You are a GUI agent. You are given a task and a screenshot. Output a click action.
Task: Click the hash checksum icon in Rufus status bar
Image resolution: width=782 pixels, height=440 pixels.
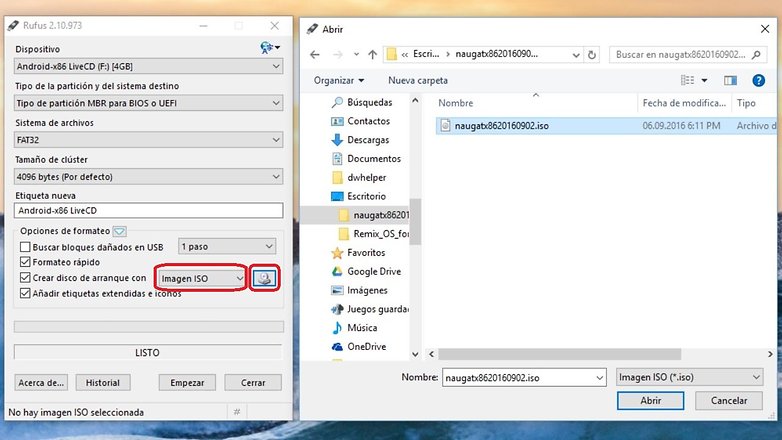pos(237,412)
